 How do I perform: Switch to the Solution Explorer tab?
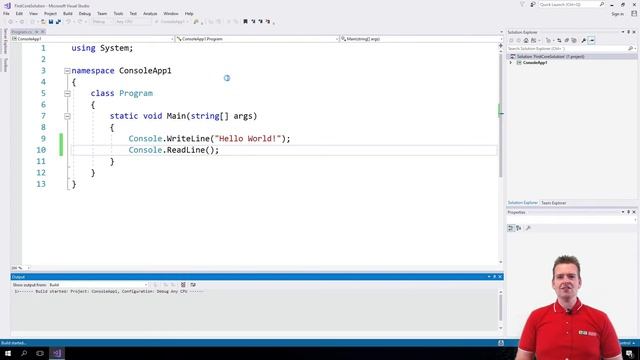coord(522,203)
